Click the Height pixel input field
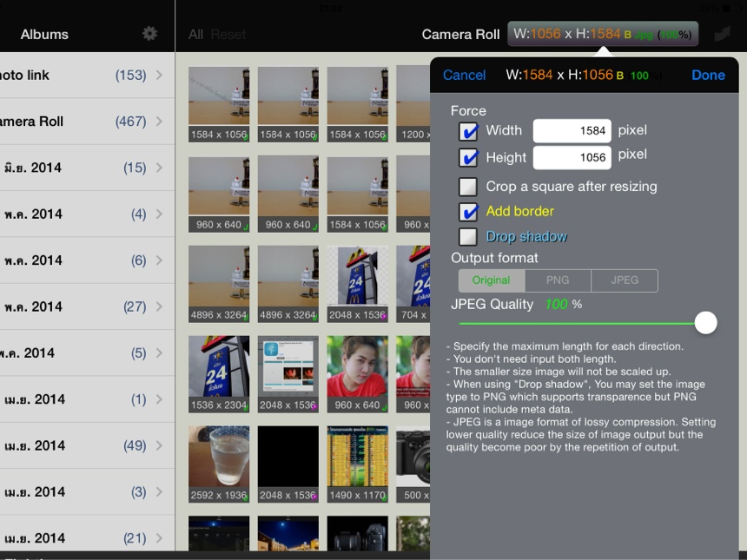Screen dimensions: 747x560 click(572, 158)
